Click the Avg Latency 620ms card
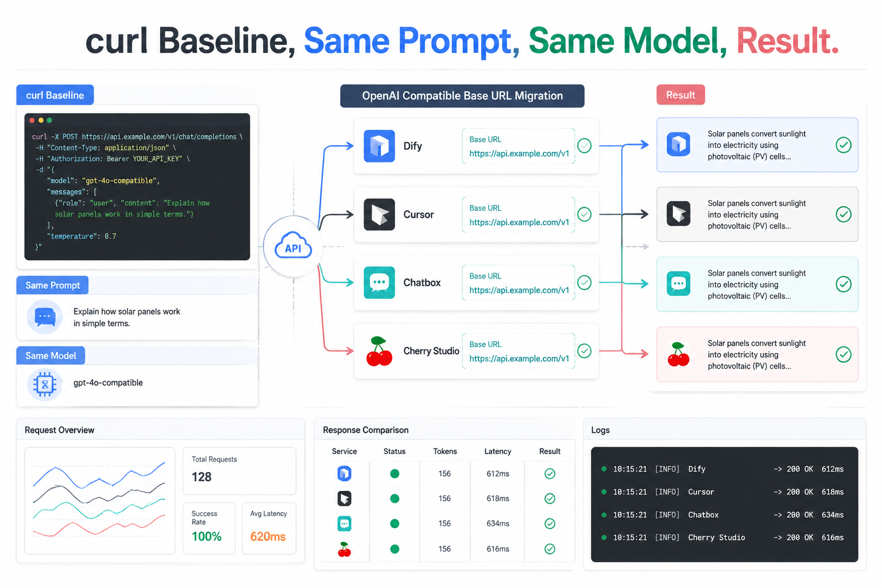 click(x=269, y=528)
